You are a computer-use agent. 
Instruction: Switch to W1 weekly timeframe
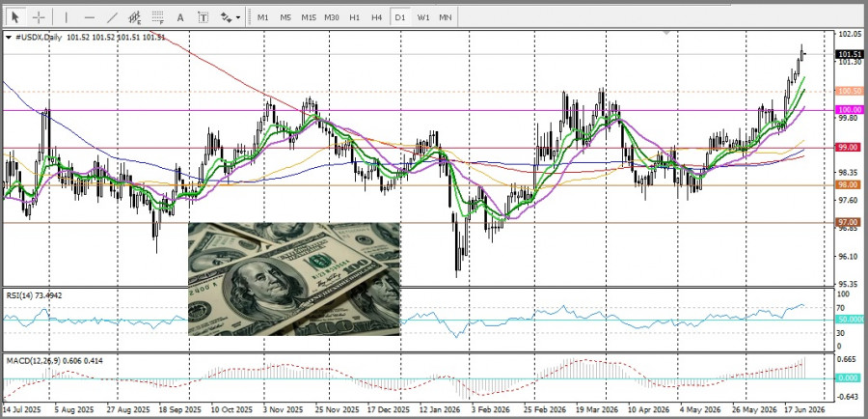(423, 17)
